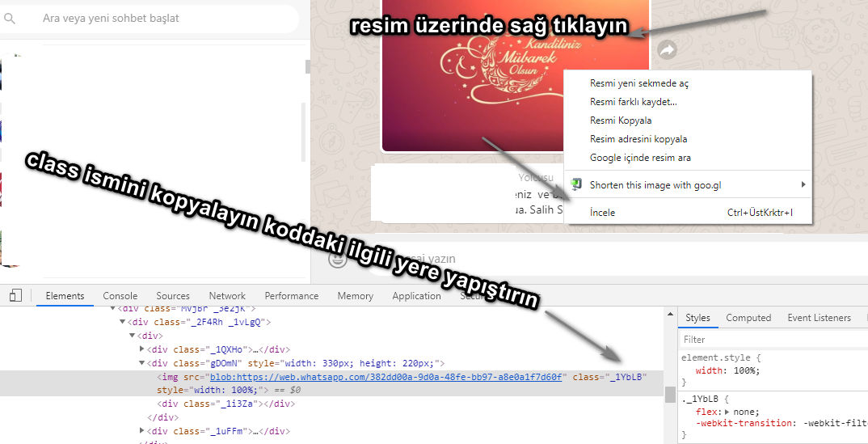The width and height of the screenshot is (868, 444).
Task: Choose 'Google içinde resim ara' option
Action: point(640,158)
